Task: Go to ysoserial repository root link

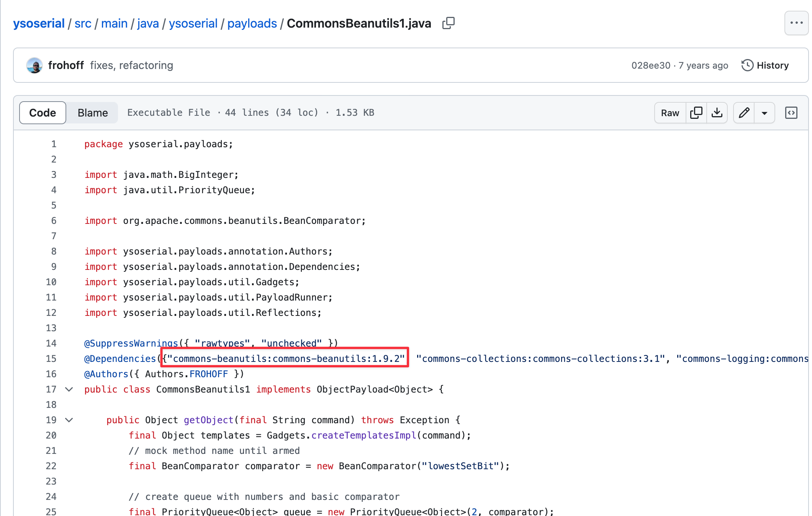Action: click(x=39, y=23)
